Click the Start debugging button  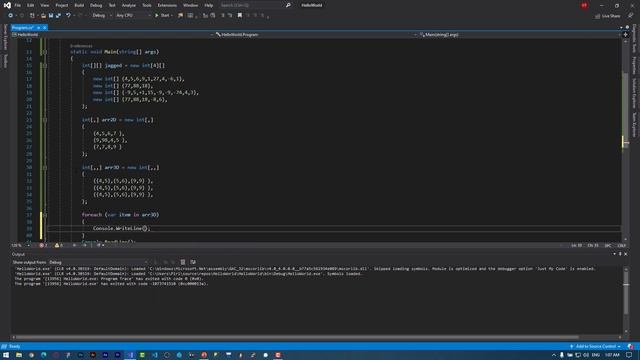click(162, 16)
